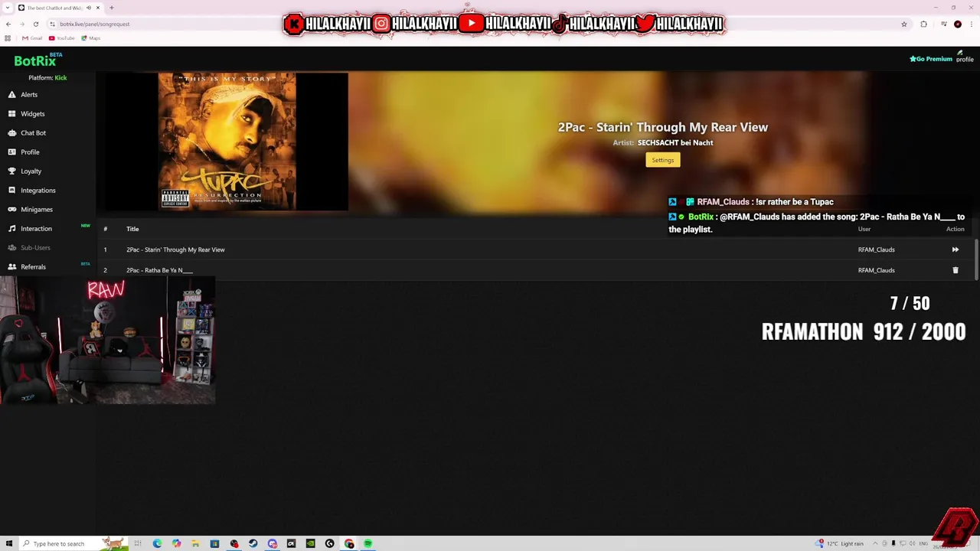
Task: Go to the Chat Bot page
Action: (27, 133)
